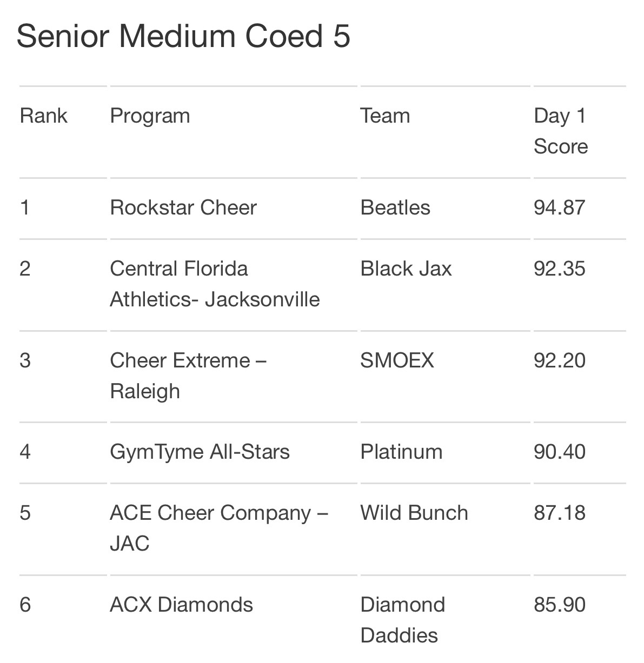The height and width of the screenshot is (663, 644).
Task: Select the ACE Cheer Company – JAC program
Action: click(x=219, y=528)
